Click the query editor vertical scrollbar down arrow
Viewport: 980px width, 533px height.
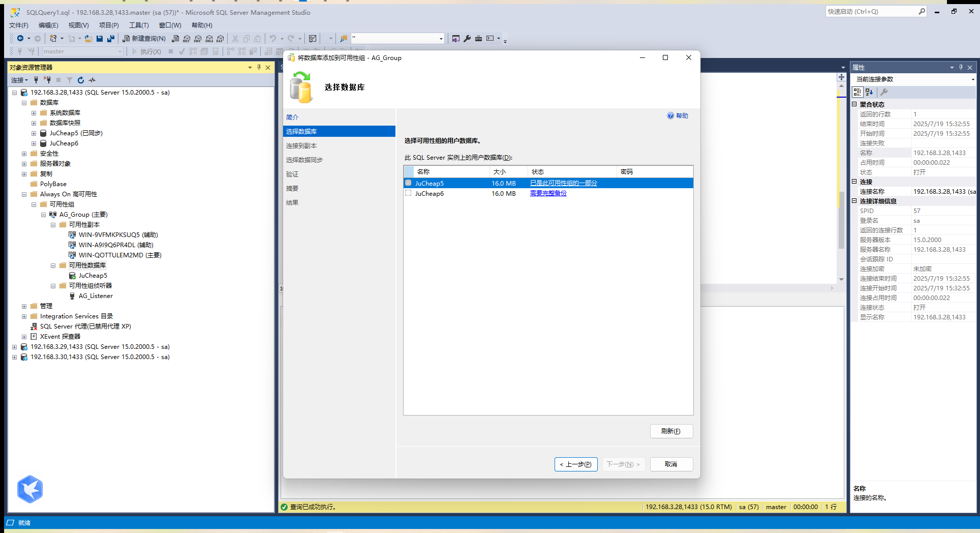coord(842,279)
